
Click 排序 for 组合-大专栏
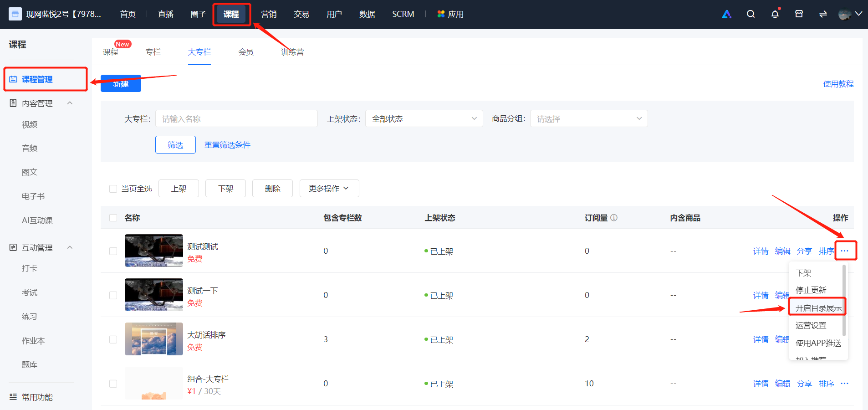tap(826, 384)
